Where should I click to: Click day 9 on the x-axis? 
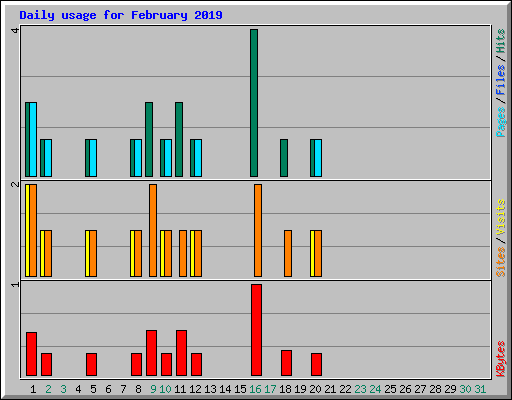153,389
